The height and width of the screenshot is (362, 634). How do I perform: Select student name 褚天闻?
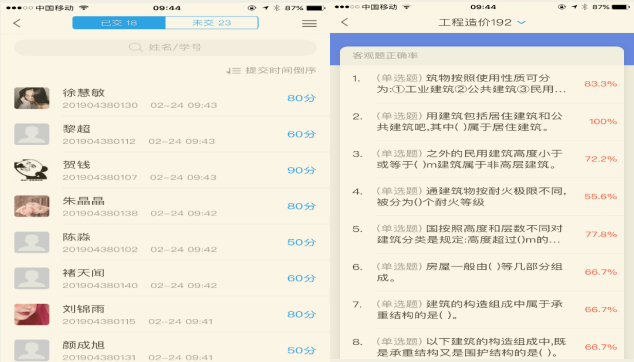pyautogui.click(x=84, y=273)
